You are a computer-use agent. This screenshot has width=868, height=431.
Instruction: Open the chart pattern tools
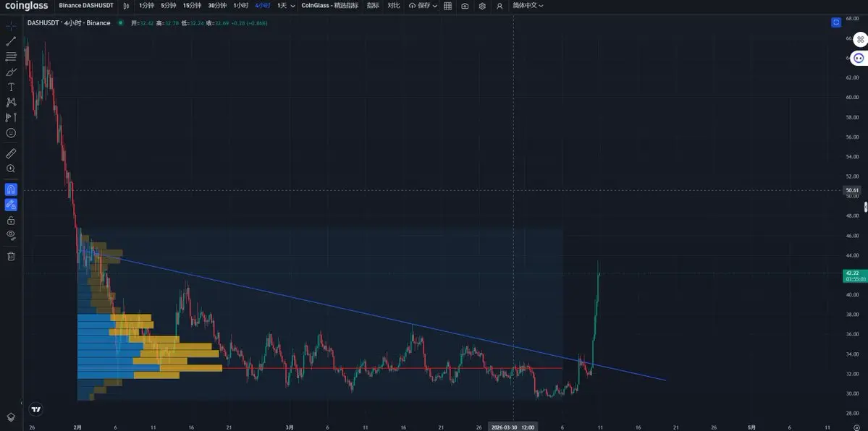[x=11, y=103]
